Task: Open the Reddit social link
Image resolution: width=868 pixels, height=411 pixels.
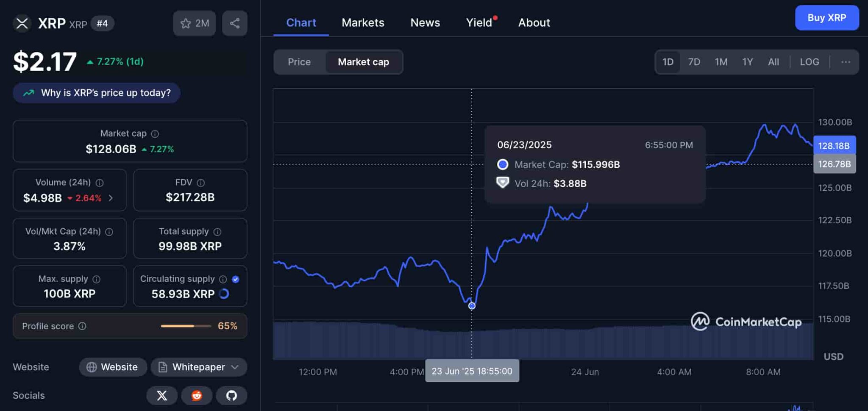Action: pyautogui.click(x=197, y=395)
